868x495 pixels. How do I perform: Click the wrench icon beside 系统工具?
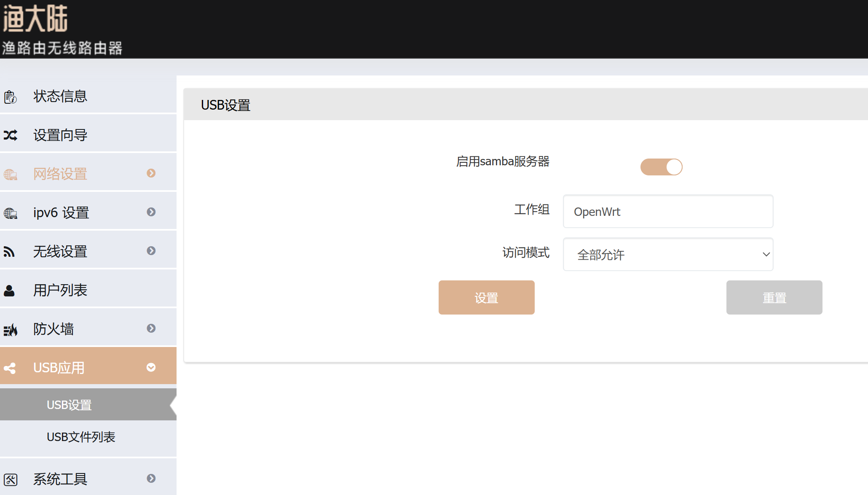(11, 479)
